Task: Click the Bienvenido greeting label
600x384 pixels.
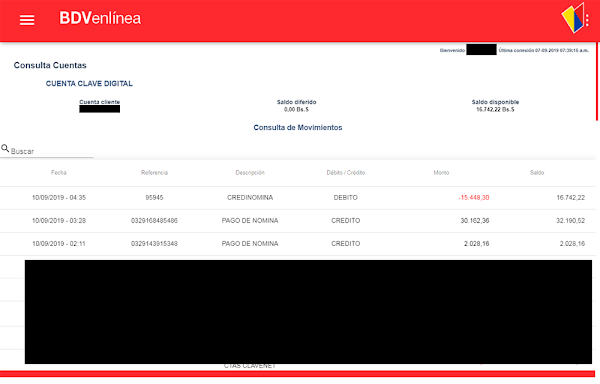Action: [x=452, y=50]
